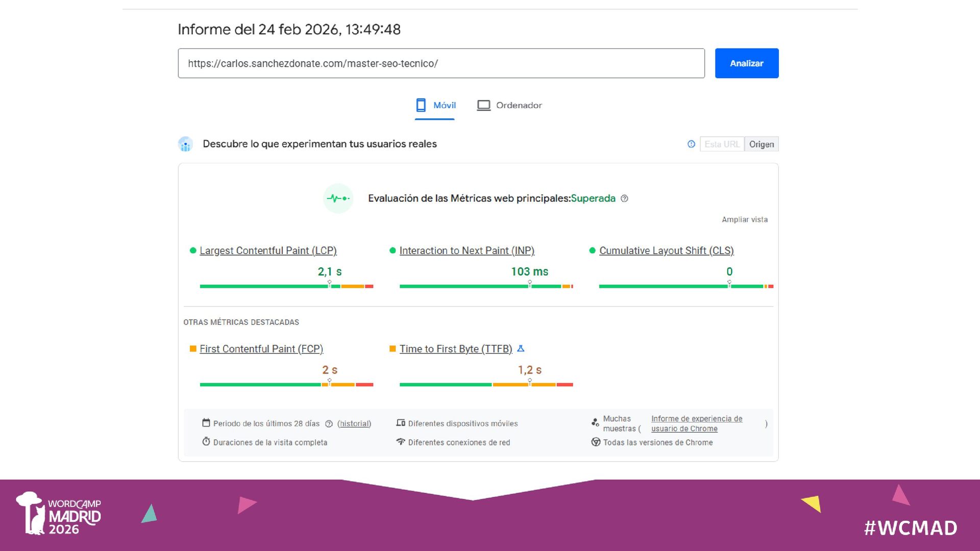Switch to the Ordenador tab
The height and width of the screenshot is (551, 980).
tap(509, 105)
